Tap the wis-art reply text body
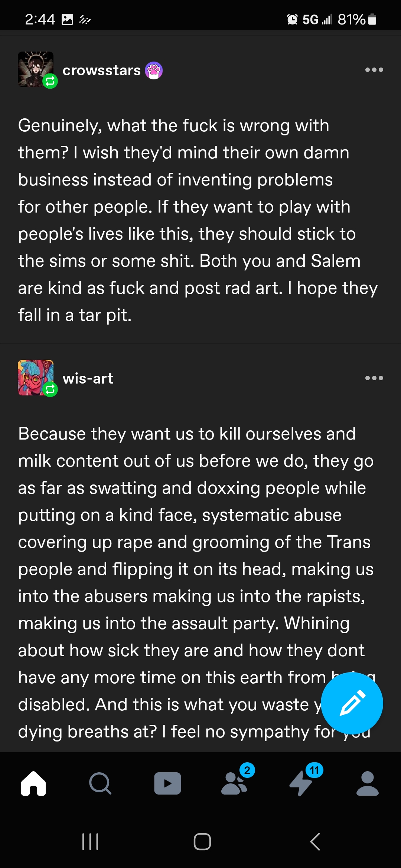 [x=197, y=582]
